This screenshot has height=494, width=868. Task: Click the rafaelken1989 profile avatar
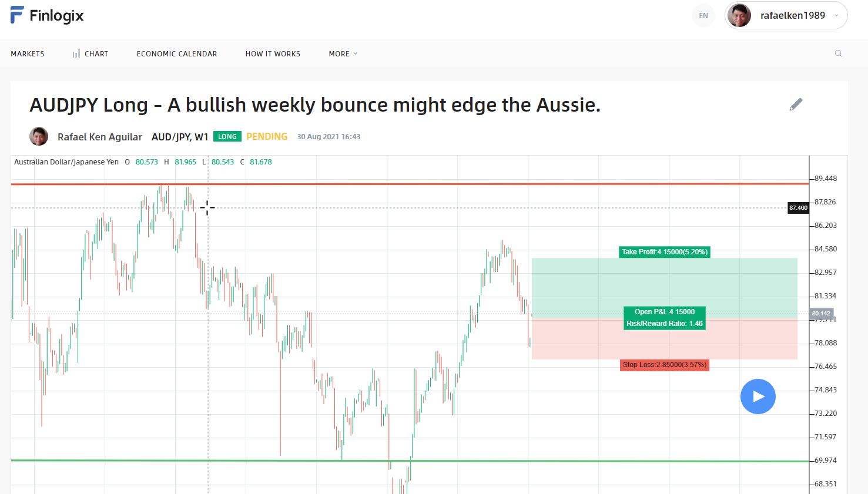(739, 15)
